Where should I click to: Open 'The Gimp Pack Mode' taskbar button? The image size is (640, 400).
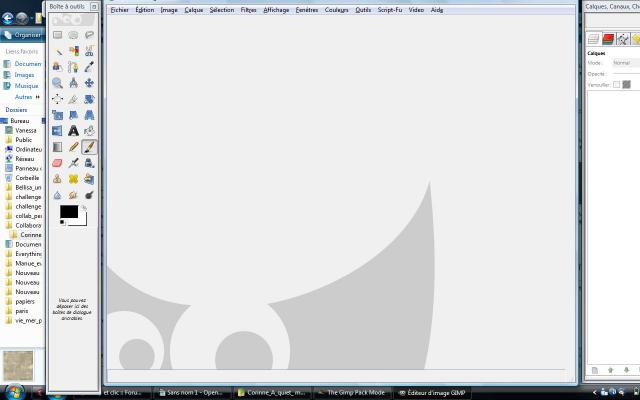[352, 393]
